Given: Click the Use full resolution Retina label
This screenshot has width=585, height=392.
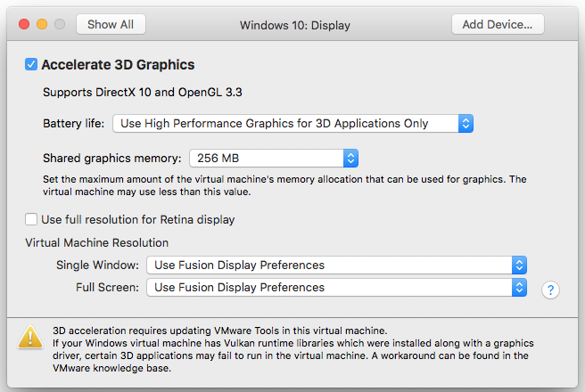Looking at the screenshot, I should coord(138,220).
